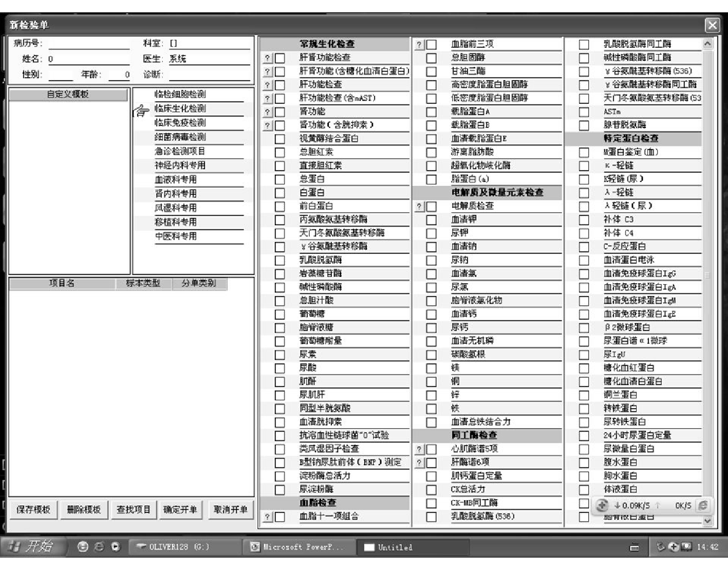The image size is (728, 570).
Task: Click the vertical scrollbar thumb of test list
Action: click(x=707, y=275)
